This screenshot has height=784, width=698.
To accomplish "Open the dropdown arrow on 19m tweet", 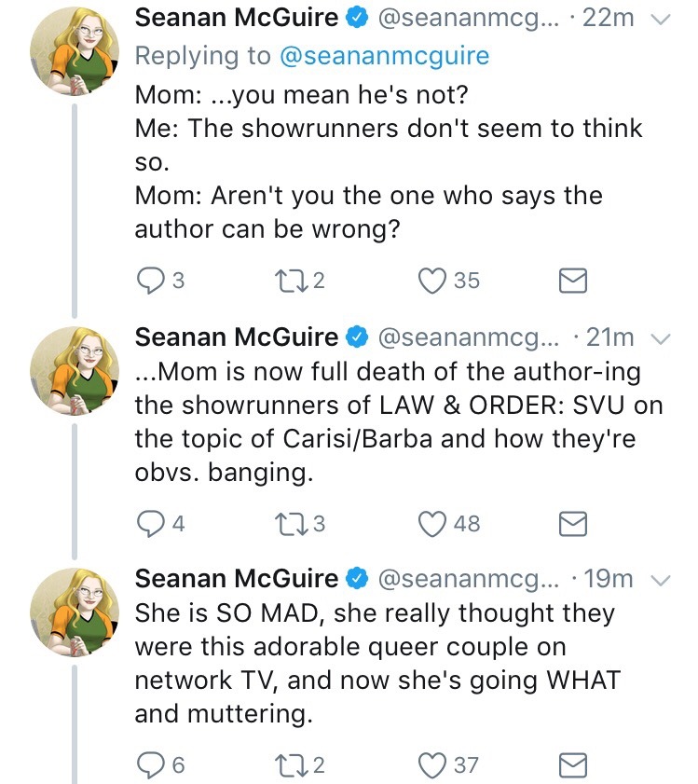I will (660, 579).
